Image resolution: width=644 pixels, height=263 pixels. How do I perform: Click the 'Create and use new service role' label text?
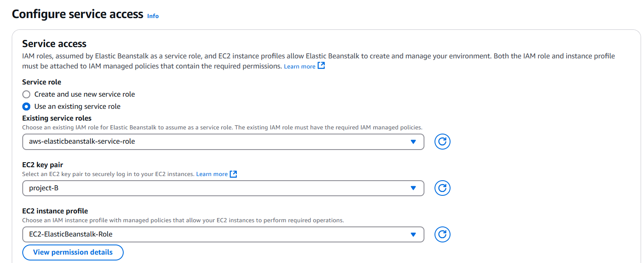click(85, 94)
